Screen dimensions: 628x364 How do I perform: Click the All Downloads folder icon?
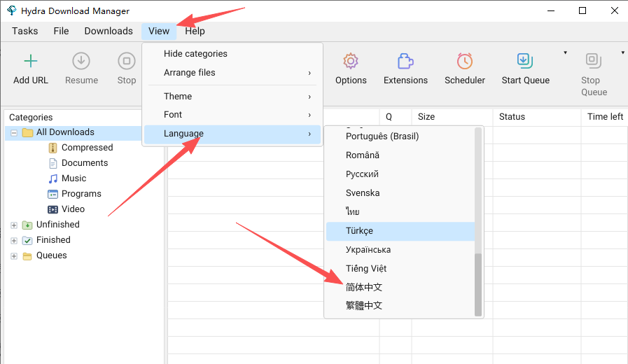click(x=27, y=132)
